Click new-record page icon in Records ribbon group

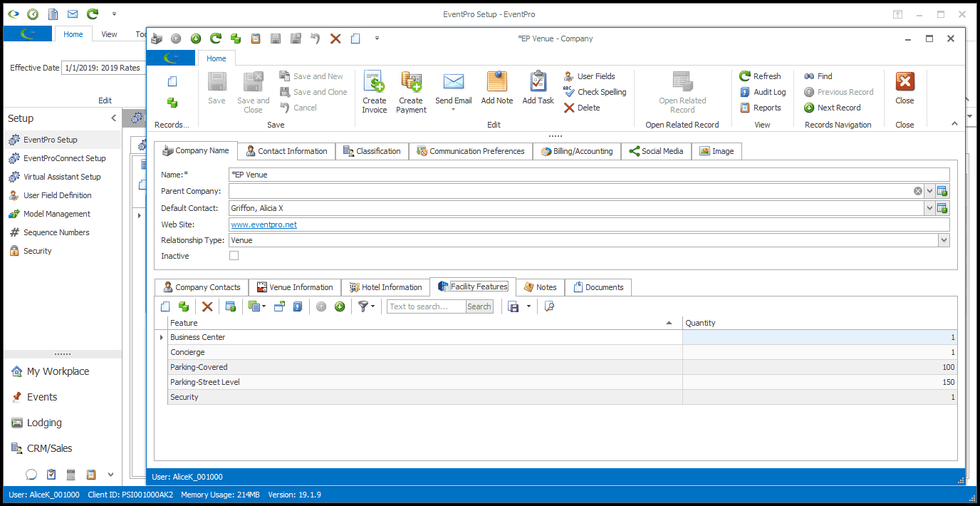pyautogui.click(x=172, y=82)
